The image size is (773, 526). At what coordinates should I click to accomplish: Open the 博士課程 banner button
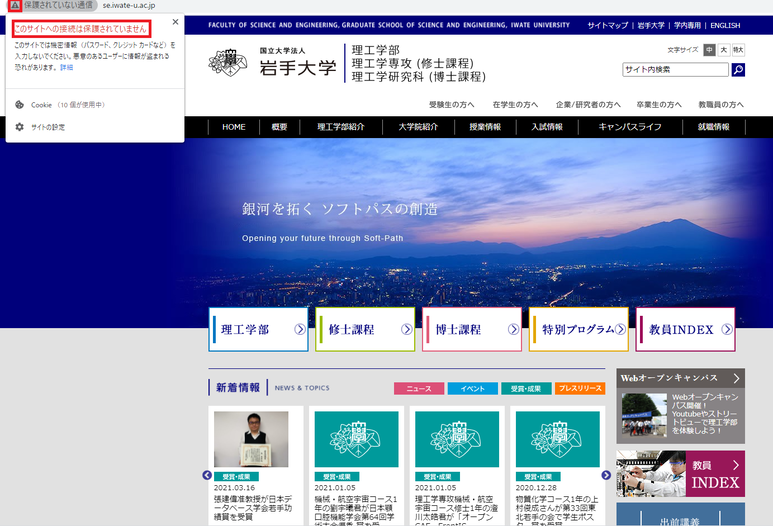coord(472,329)
